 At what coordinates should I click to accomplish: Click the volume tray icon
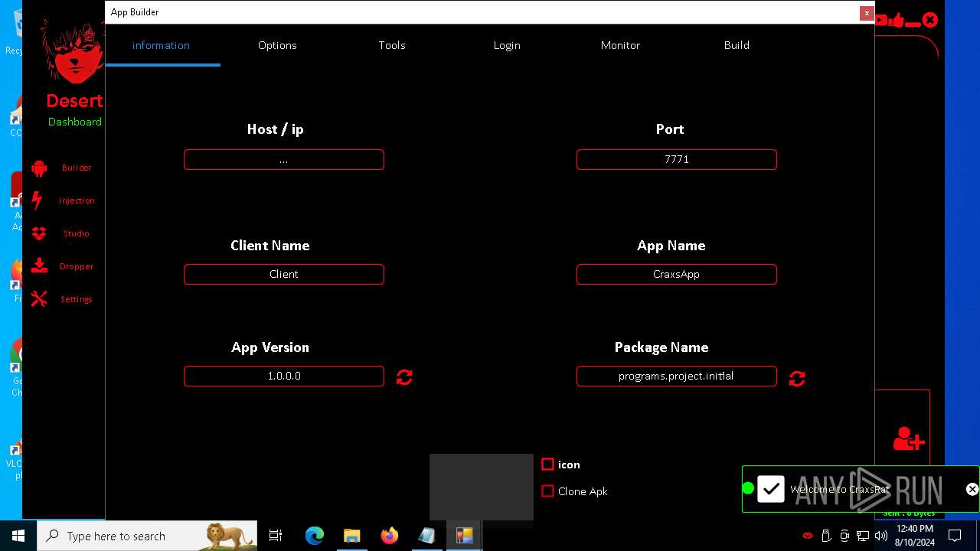click(x=880, y=536)
